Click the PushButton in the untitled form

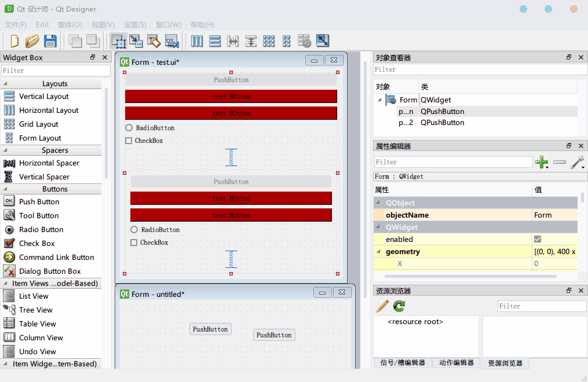[x=210, y=328]
